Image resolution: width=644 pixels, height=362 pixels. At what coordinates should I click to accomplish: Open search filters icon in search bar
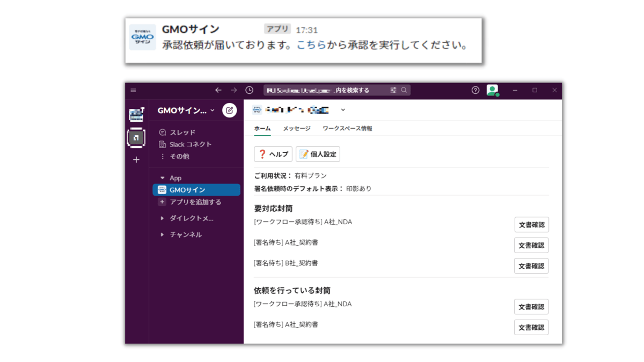tap(393, 90)
